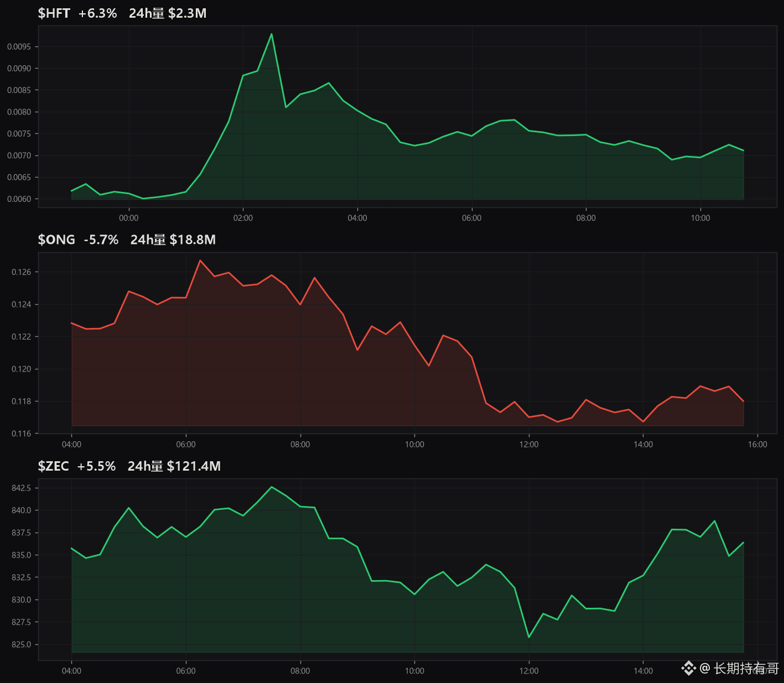Choose the 827.5 price label on ZEC axis

click(22, 623)
